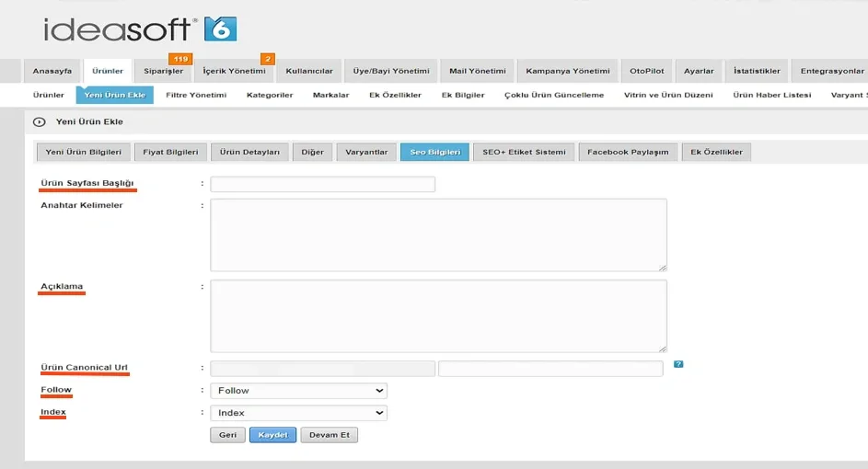Switch to the Kullanıcılar tab
This screenshot has width=868, height=469.
pos(309,71)
